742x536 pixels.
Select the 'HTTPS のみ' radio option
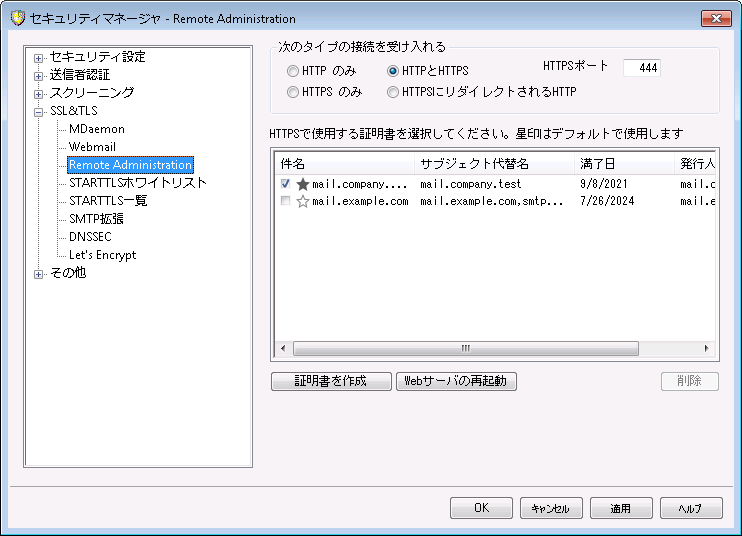293,93
